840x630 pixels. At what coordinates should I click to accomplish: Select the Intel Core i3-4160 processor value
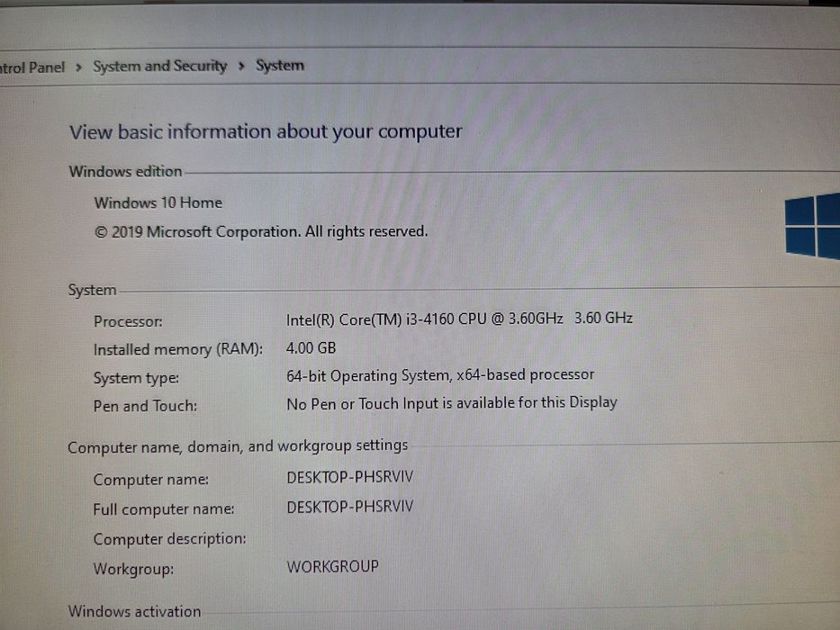pyautogui.click(x=459, y=319)
